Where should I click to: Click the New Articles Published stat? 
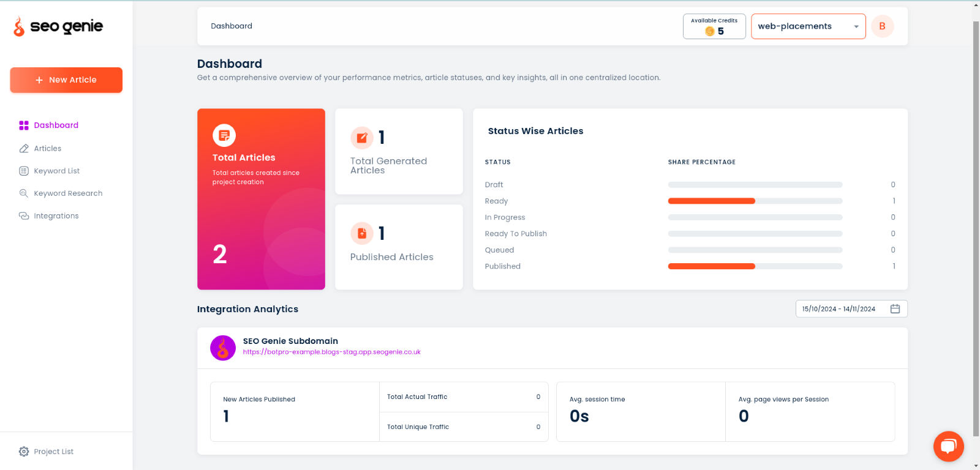coord(295,412)
